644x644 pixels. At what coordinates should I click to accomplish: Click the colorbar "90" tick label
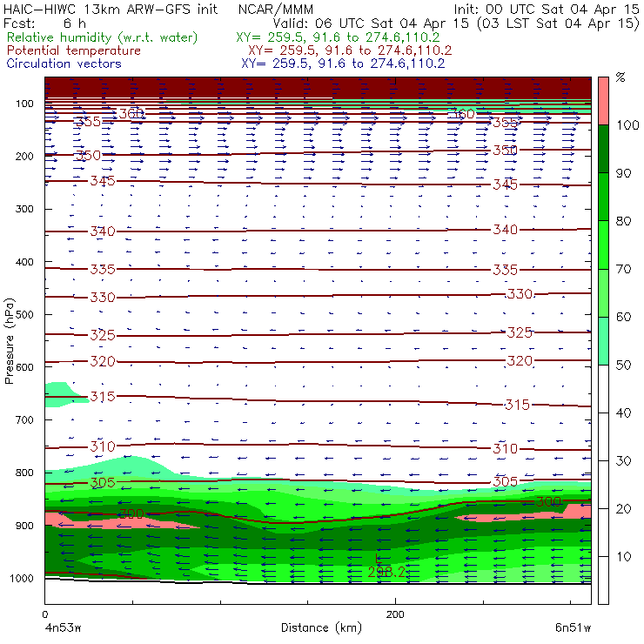point(623,173)
